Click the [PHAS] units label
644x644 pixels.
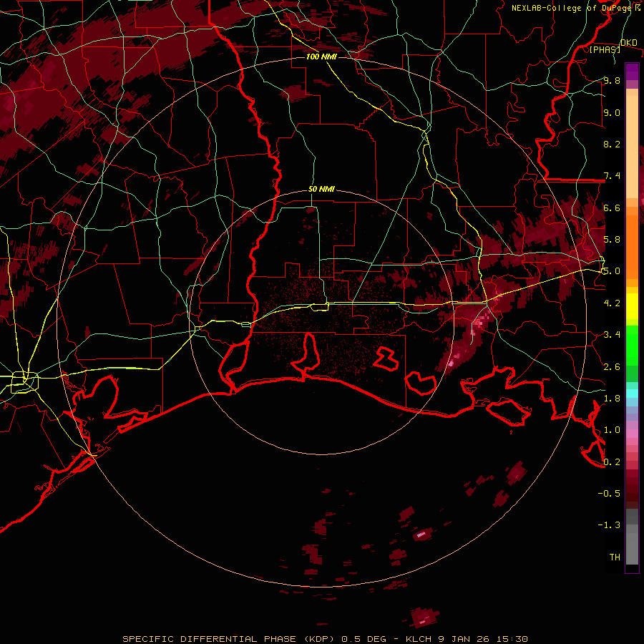pyautogui.click(x=605, y=50)
